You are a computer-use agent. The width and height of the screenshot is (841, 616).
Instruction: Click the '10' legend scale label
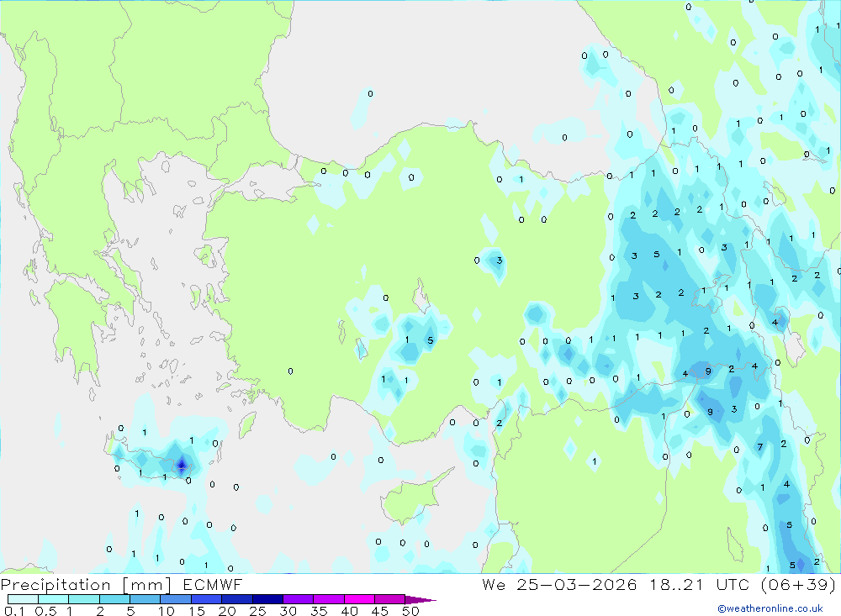tap(166, 611)
